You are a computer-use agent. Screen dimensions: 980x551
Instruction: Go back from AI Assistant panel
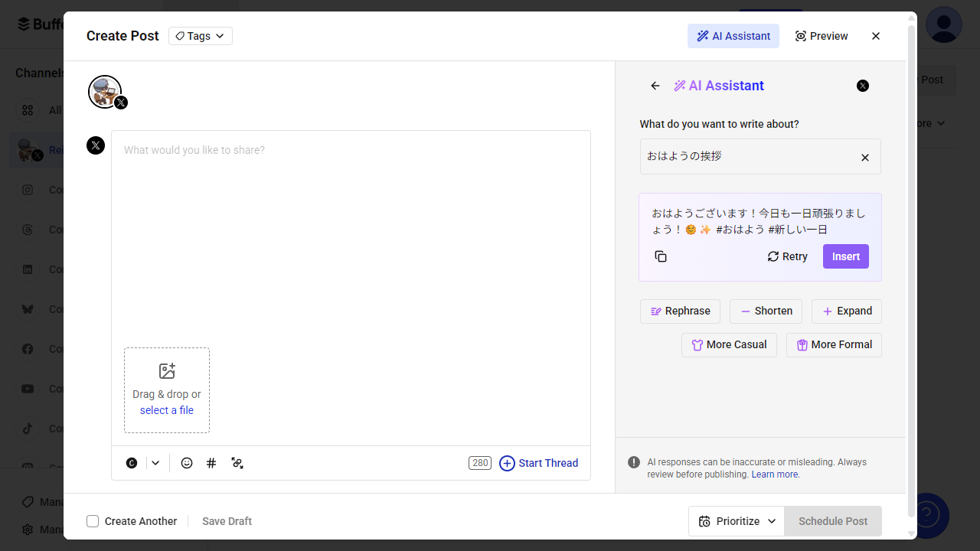pyautogui.click(x=655, y=86)
